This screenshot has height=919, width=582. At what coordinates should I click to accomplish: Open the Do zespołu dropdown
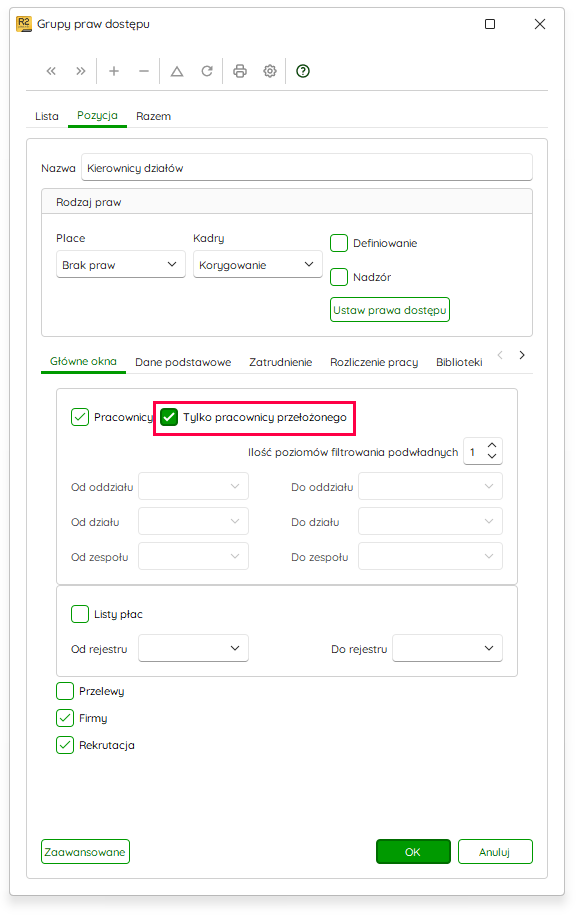tap(430, 556)
